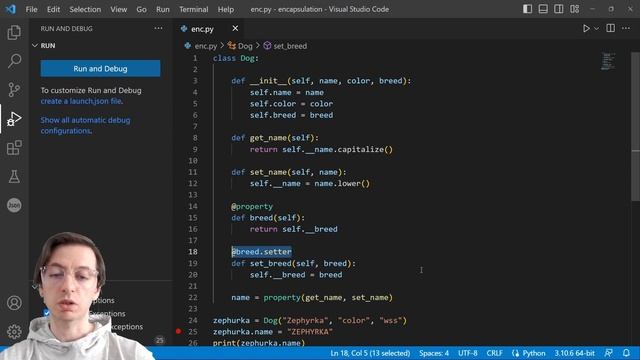Toggle bottom panel layout icon

543,9
